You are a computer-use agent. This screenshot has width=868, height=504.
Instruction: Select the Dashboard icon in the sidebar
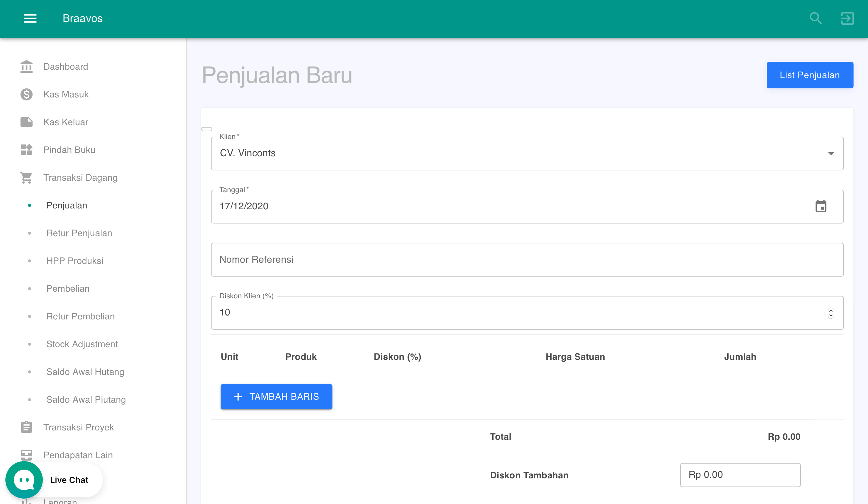tap(26, 66)
